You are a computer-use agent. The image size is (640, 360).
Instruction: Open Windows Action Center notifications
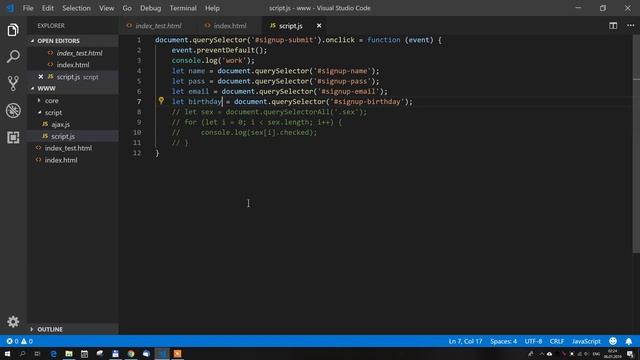631,354
